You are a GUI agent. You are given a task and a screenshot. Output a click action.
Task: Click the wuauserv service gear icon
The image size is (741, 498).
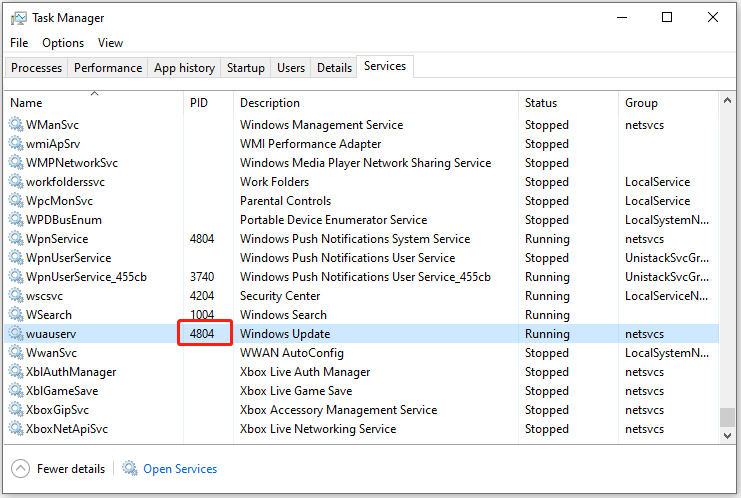tap(16, 334)
